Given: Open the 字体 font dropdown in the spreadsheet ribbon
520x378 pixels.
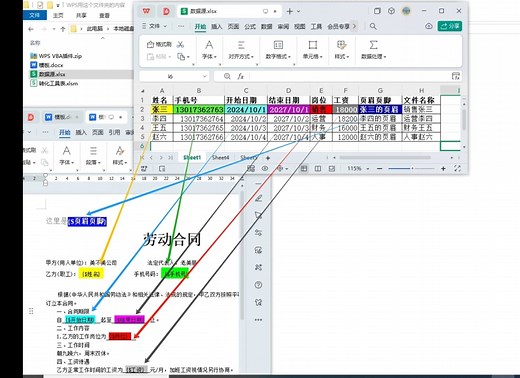Looking at the screenshot, I should (209, 50).
